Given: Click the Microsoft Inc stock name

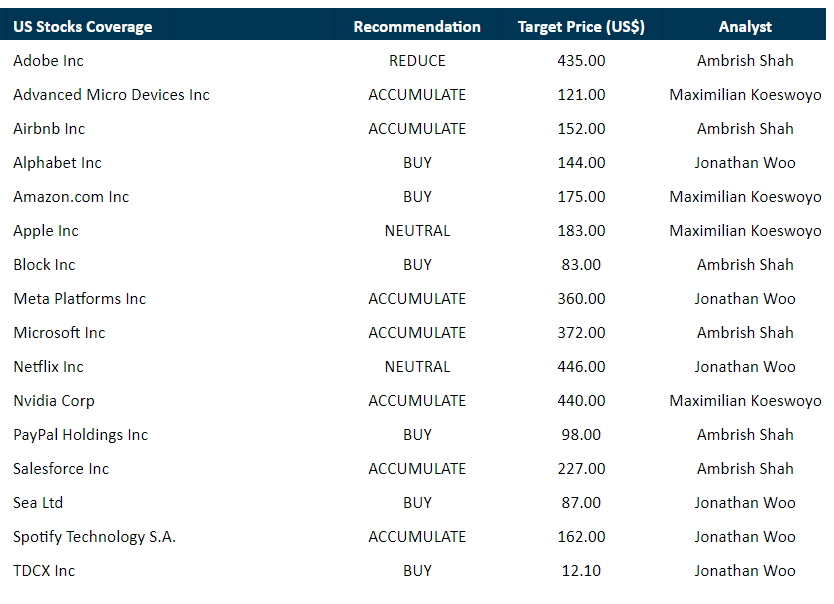Looking at the screenshot, I should tap(59, 333).
